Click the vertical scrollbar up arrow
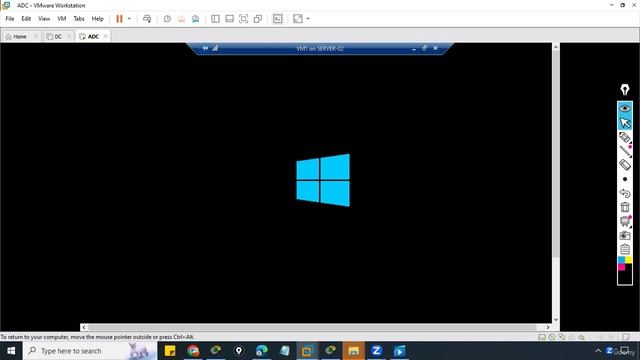This screenshot has width=640, height=360. (556, 47)
